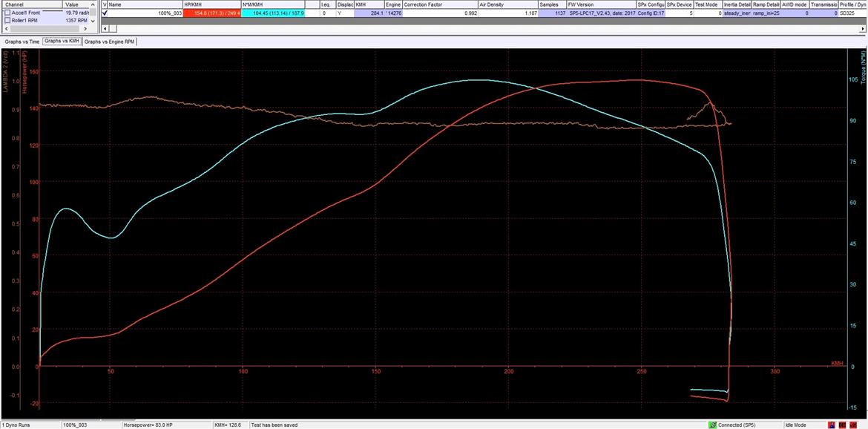Enable the Accel1 Front channel checkbox
The height and width of the screenshot is (429, 868).
pos(8,13)
